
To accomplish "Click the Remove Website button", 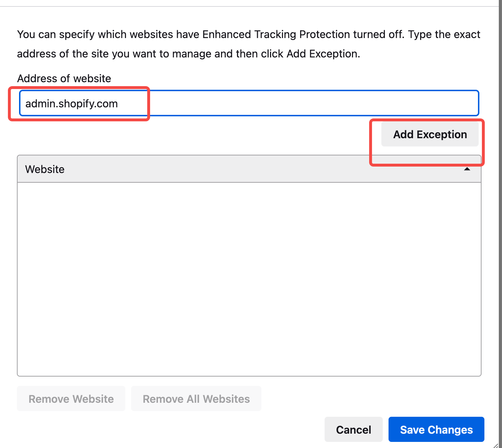I will 71,399.
